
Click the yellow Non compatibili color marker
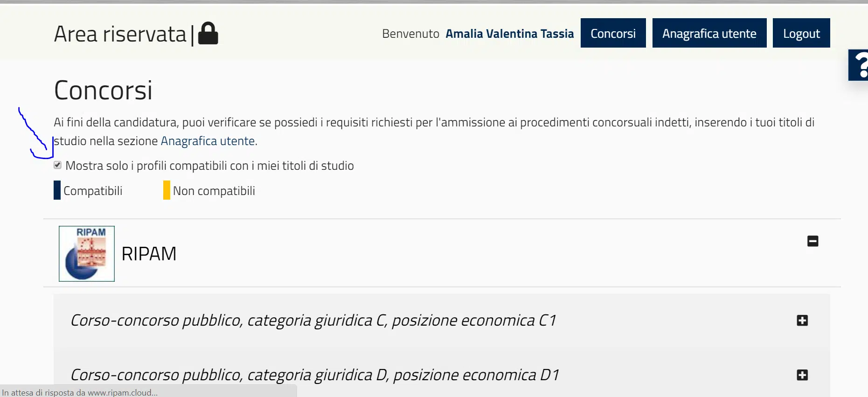167,190
